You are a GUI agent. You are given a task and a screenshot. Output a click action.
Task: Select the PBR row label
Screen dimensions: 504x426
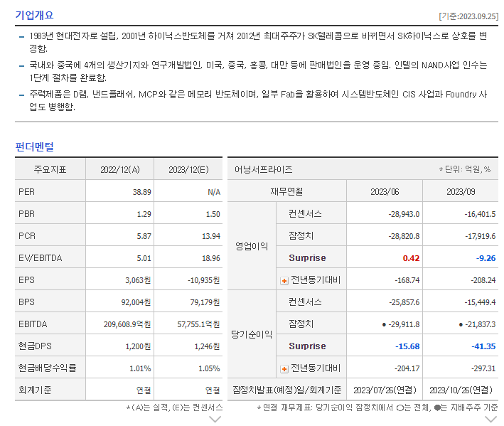[27, 214]
